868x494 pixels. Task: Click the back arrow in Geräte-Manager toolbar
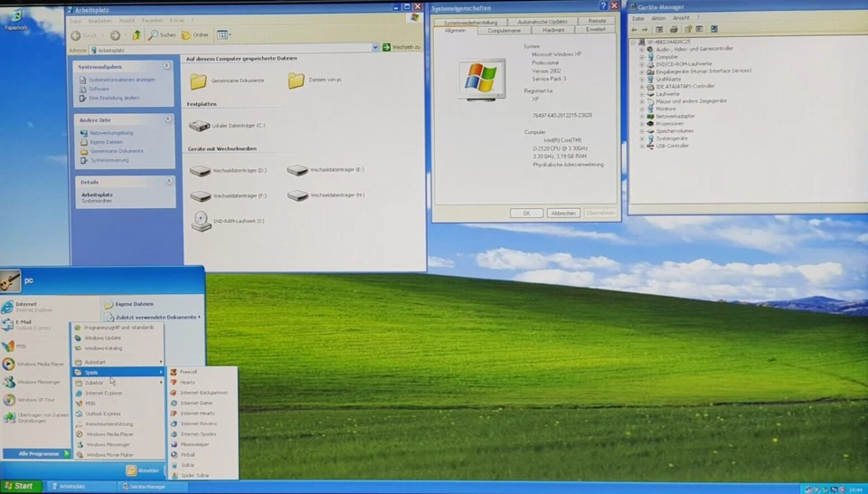[635, 29]
